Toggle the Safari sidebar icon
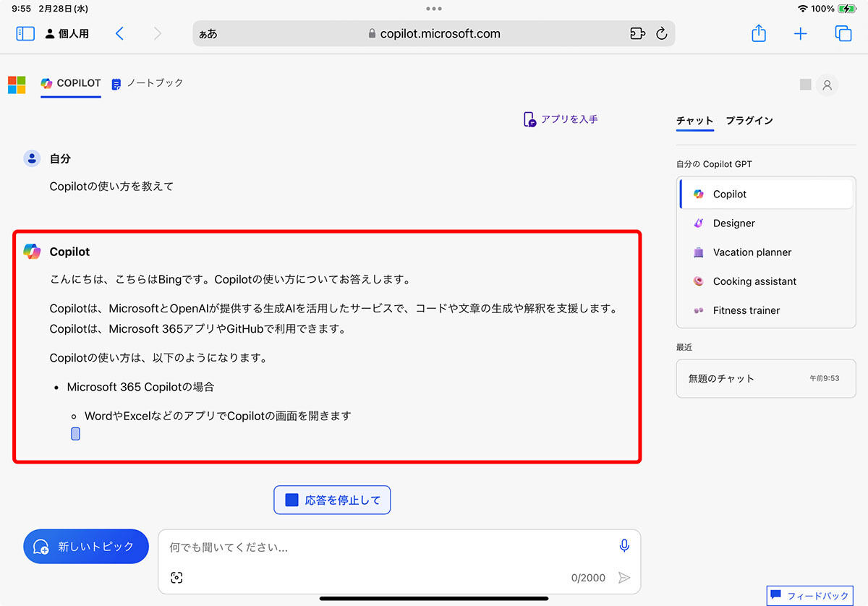This screenshot has width=868, height=606. (25, 33)
